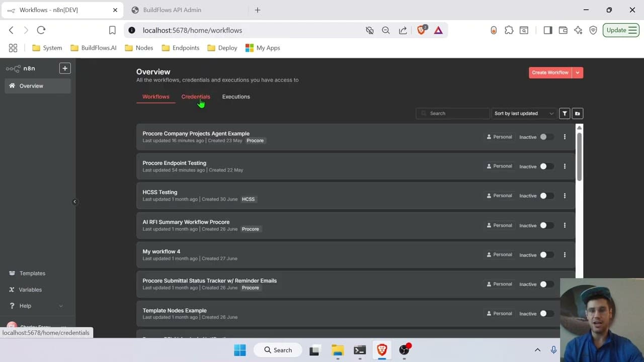Open the HCSS Testing workflow
Image resolution: width=644 pixels, height=362 pixels.
(160, 192)
